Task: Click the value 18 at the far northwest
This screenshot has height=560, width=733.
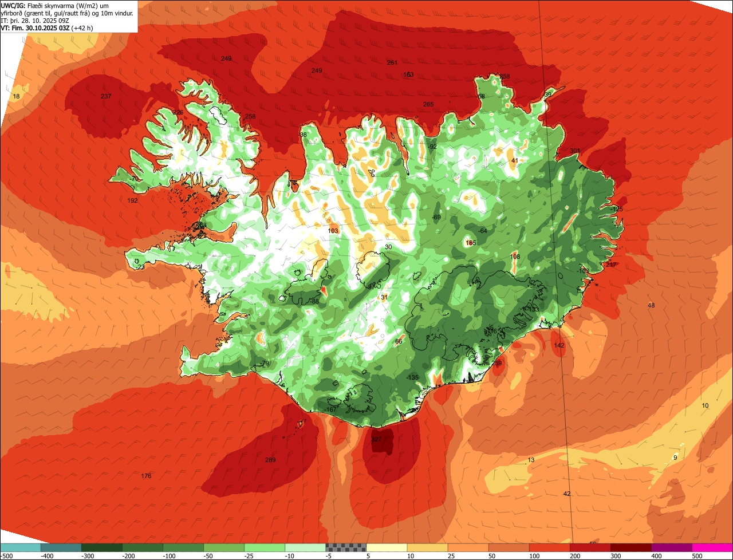Action: coord(16,96)
